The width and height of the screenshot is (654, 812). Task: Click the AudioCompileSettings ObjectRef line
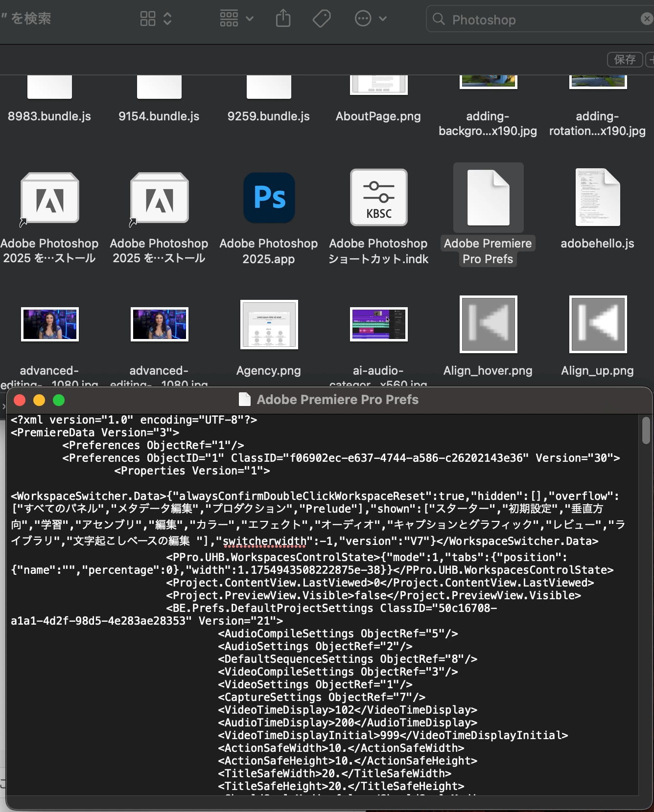[x=338, y=633]
